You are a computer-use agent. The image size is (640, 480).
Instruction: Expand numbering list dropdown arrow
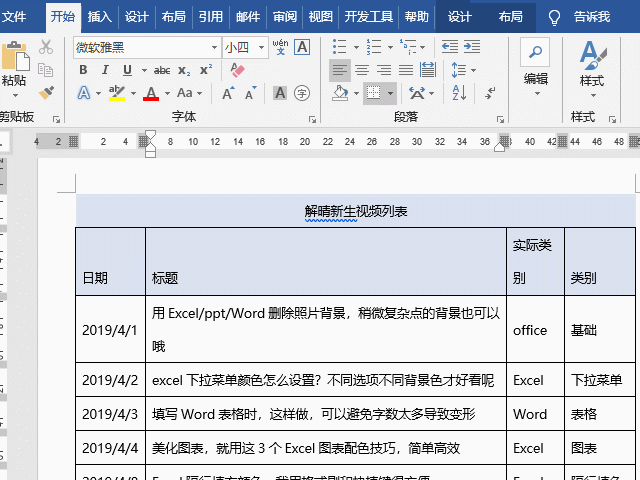point(390,47)
